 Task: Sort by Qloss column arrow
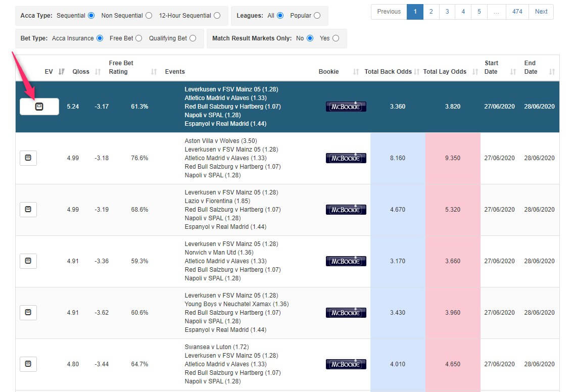click(98, 72)
